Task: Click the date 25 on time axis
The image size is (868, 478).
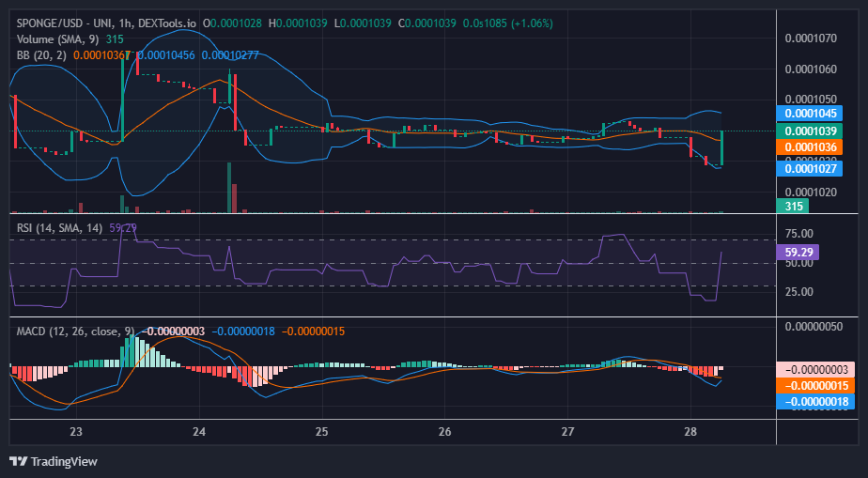Action: point(322,432)
